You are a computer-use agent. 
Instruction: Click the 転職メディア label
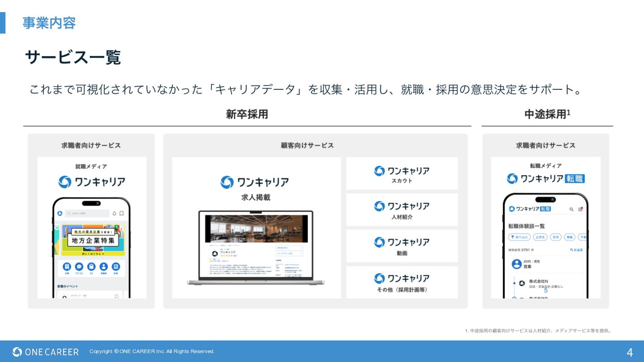546,165
